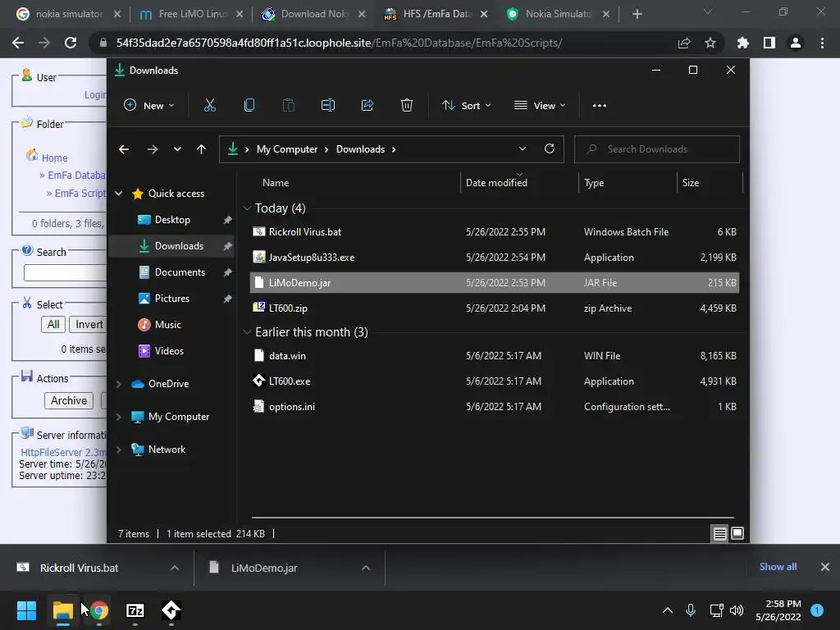
Task: Click the Copy icon in Explorer toolbar
Action: coord(249,106)
